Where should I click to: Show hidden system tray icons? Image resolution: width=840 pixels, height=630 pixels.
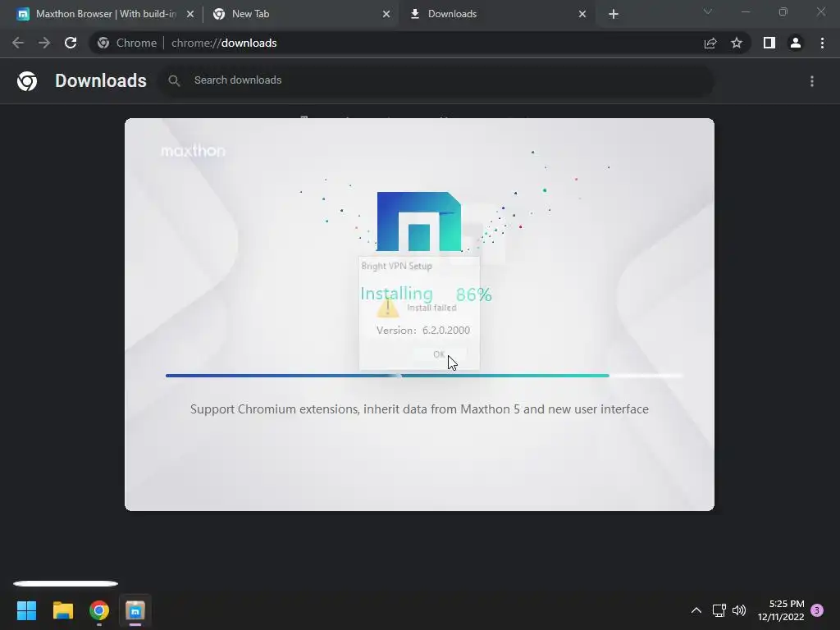tap(696, 610)
